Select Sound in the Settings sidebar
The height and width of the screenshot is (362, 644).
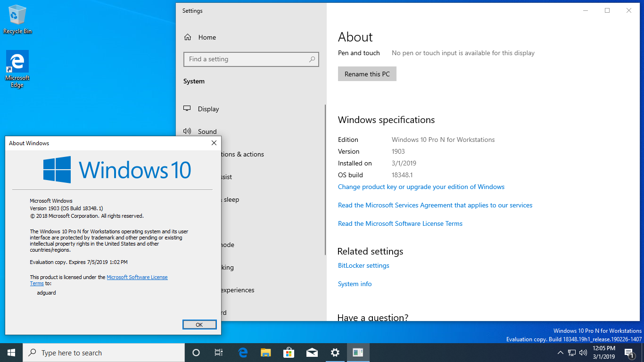tap(207, 132)
